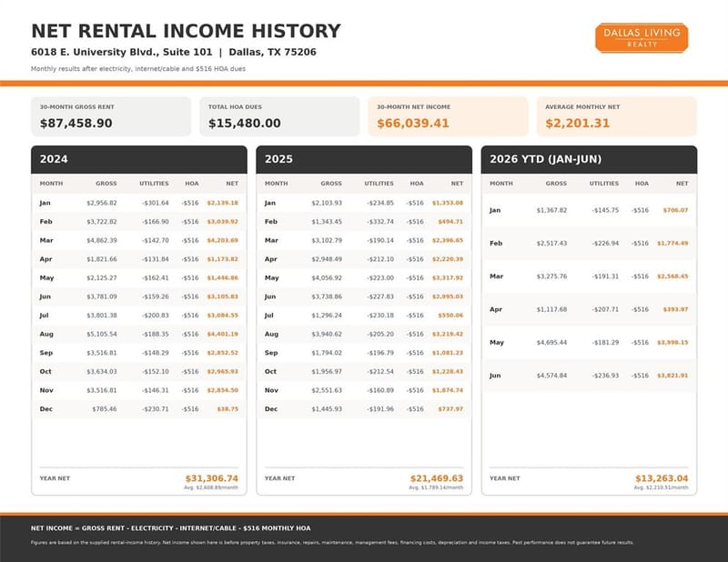This screenshot has width=728, height=562.
Task: Click the 2024 December net amount $38.75
Action: tap(227, 409)
